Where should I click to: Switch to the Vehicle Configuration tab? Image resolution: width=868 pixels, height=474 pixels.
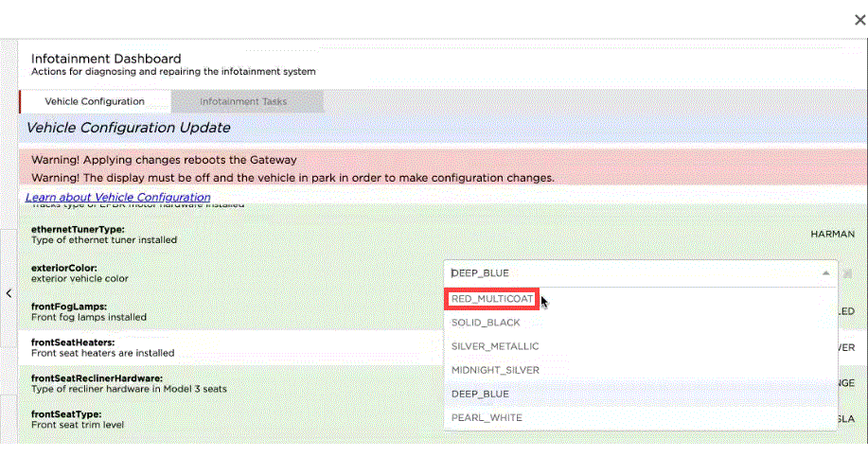(x=95, y=101)
